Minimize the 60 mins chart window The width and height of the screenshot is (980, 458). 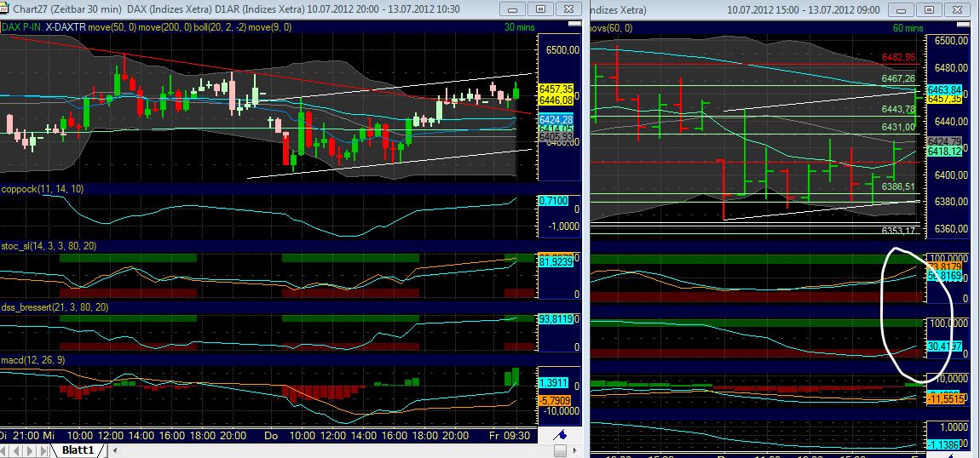point(902,9)
